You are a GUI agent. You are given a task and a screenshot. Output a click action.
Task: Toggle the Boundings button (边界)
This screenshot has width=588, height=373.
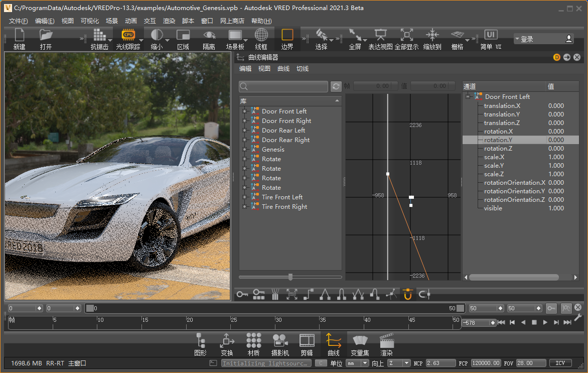(x=287, y=35)
